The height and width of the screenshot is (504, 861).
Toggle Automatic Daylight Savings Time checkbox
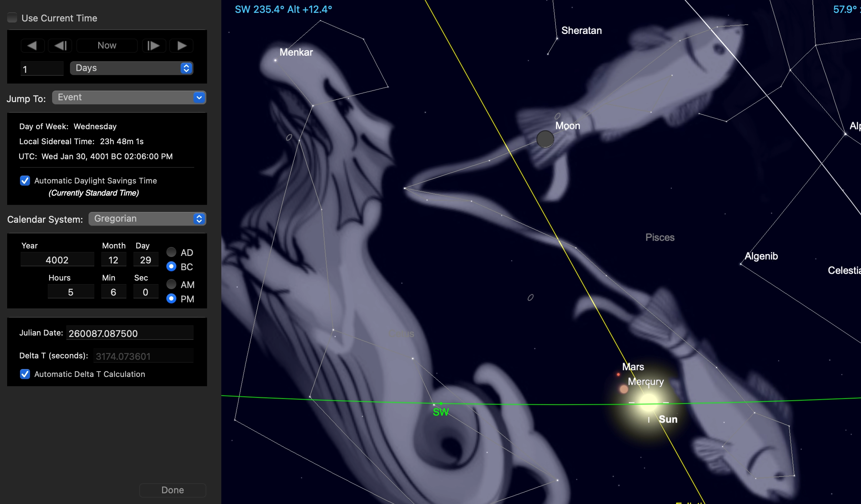(25, 181)
